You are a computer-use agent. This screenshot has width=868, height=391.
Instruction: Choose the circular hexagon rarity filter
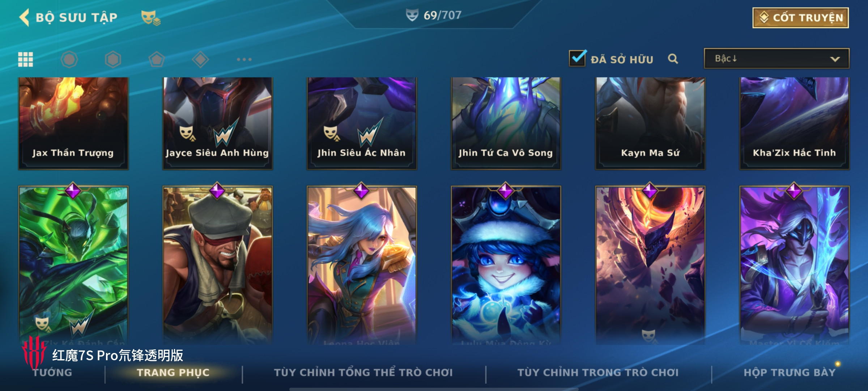69,59
